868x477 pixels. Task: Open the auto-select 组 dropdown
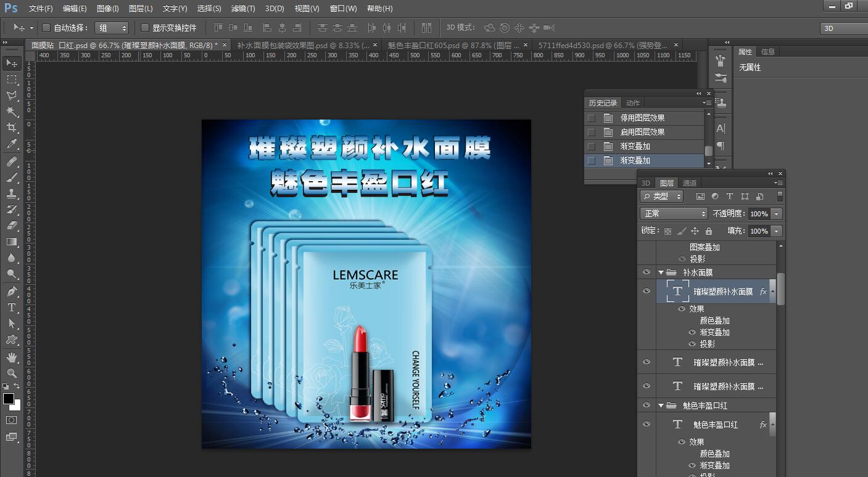pyautogui.click(x=112, y=28)
